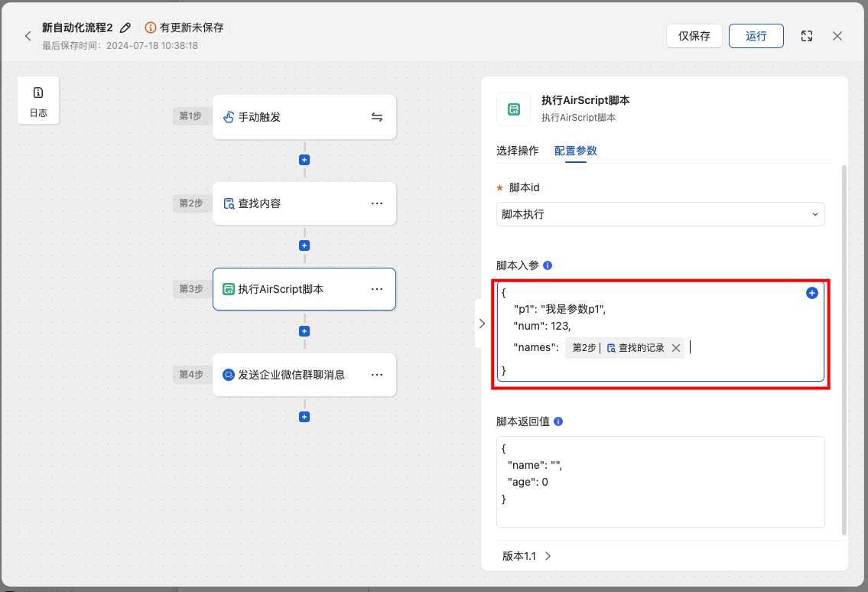Collapse the right configuration panel

click(x=481, y=324)
